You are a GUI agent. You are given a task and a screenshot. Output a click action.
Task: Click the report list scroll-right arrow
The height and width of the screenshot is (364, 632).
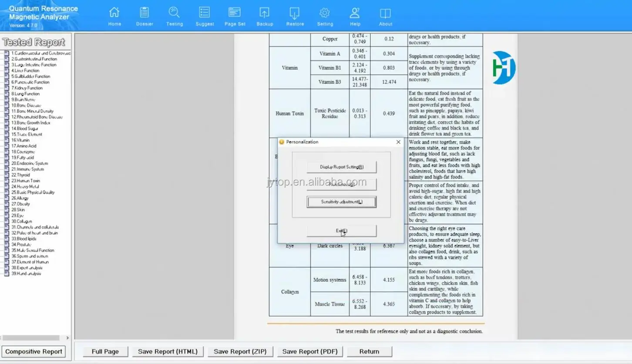pyautogui.click(x=67, y=338)
